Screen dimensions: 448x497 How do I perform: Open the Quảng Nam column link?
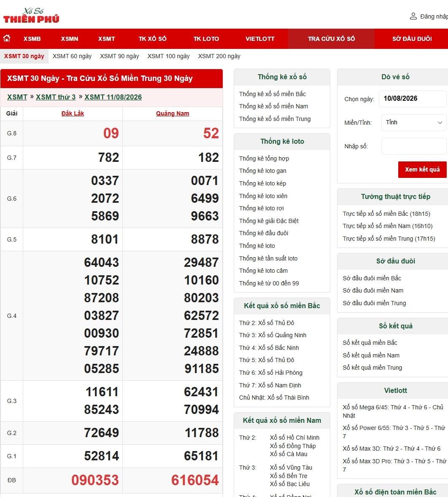[173, 113]
